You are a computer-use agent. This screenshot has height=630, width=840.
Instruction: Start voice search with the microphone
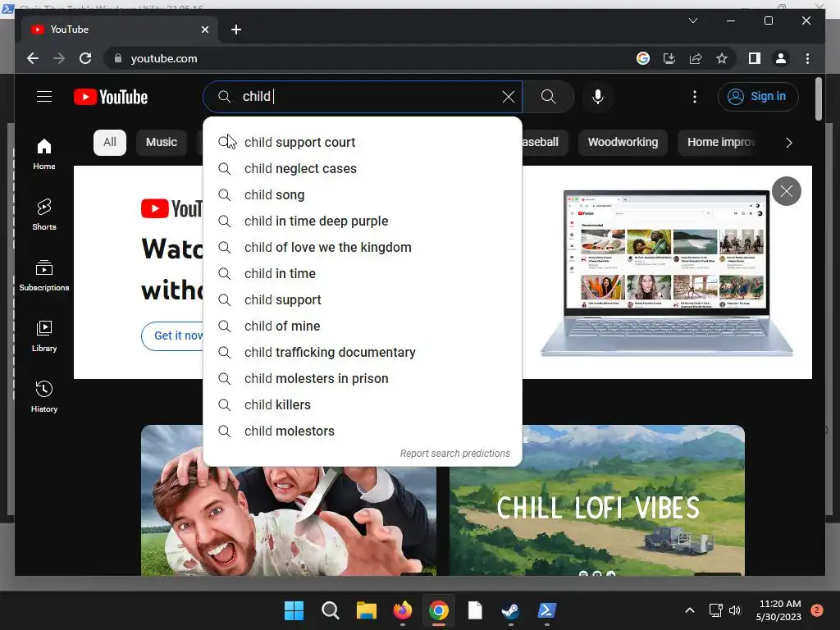click(598, 97)
